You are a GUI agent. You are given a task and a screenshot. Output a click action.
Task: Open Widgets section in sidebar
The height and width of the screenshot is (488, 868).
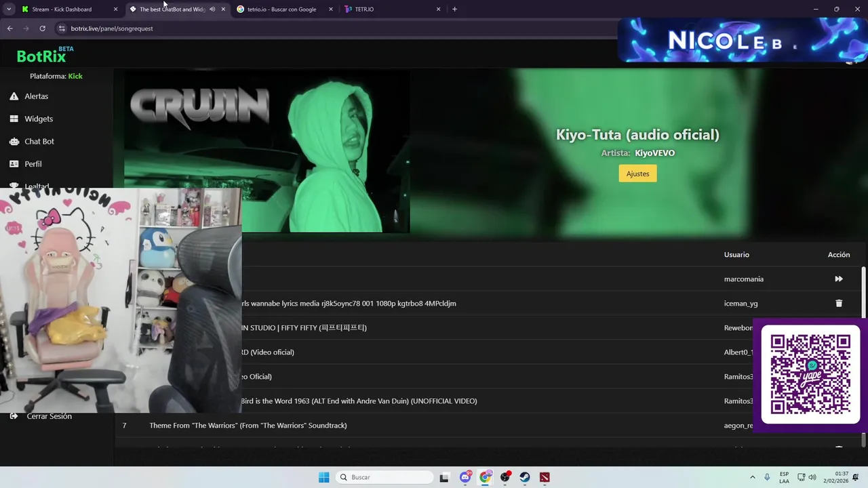pyautogui.click(x=39, y=119)
